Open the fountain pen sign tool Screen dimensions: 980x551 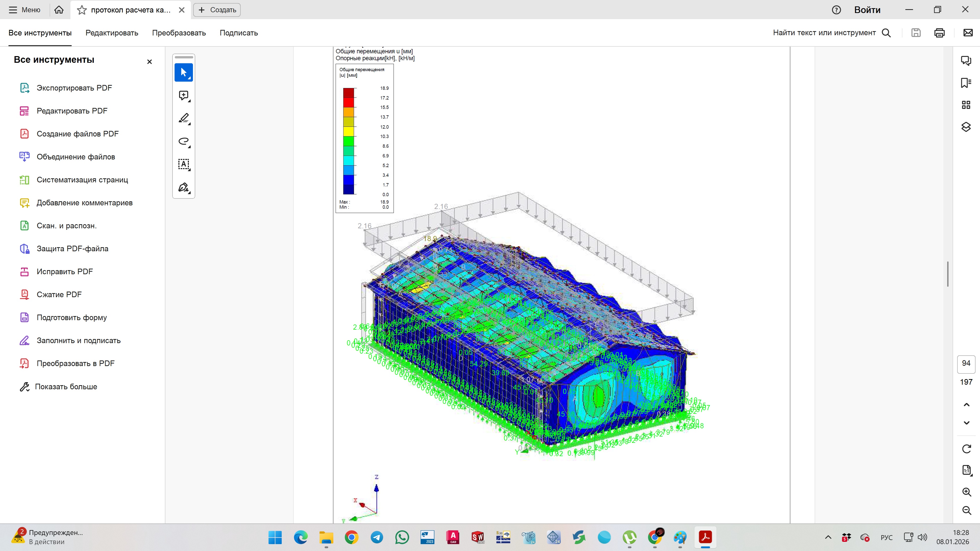(183, 187)
